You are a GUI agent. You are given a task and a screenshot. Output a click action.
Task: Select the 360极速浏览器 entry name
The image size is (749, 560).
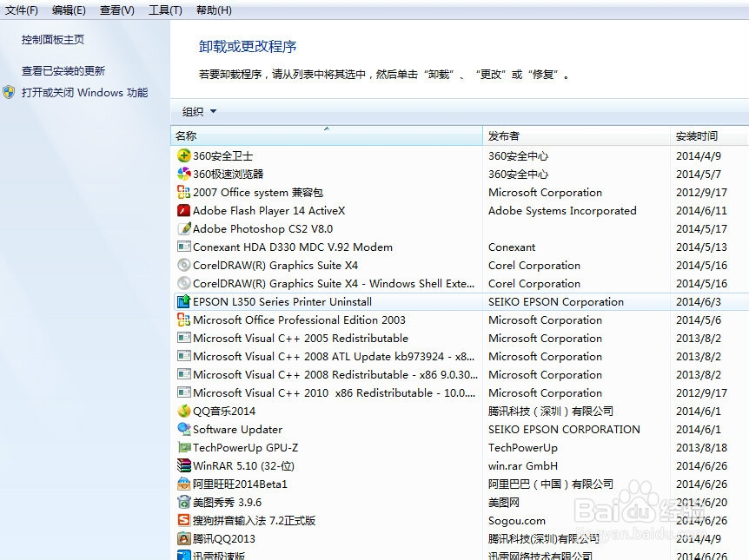coord(229,175)
